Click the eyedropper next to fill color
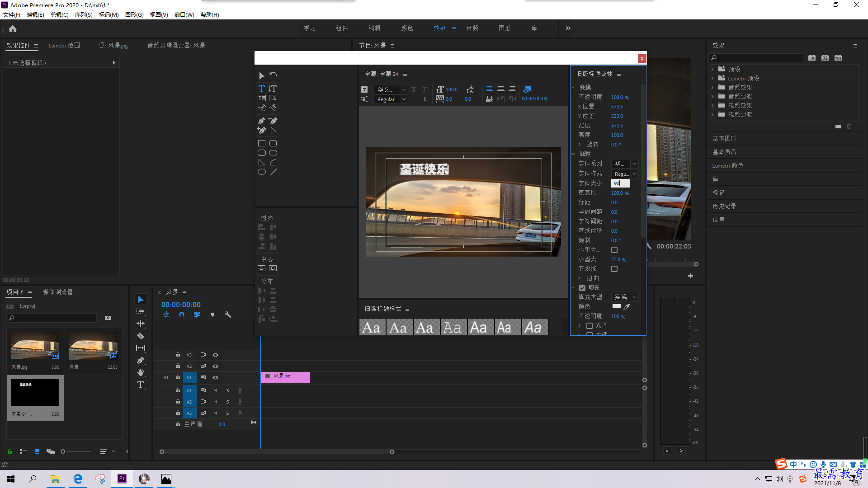This screenshot has width=868, height=488. click(x=627, y=306)
